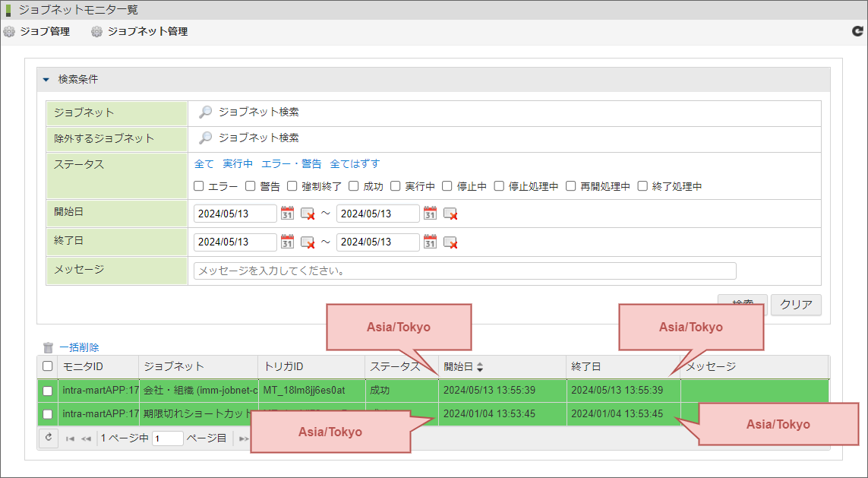Open calendar picker for end date from
868x478 pixels.
pos(287,242)
